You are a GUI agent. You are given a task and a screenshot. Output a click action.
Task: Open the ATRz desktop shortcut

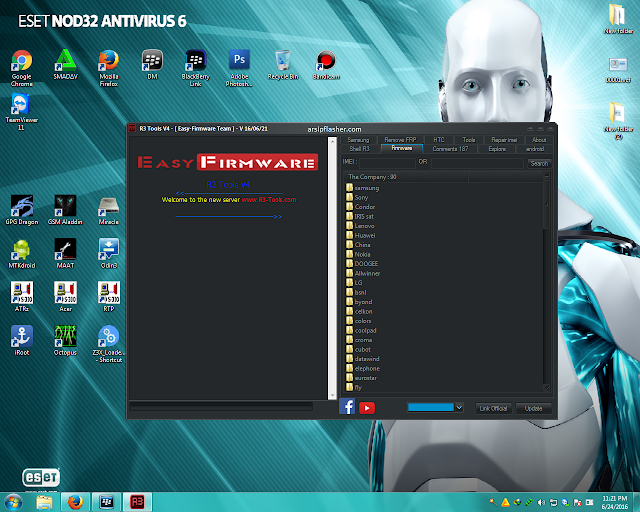pos(22,297)
